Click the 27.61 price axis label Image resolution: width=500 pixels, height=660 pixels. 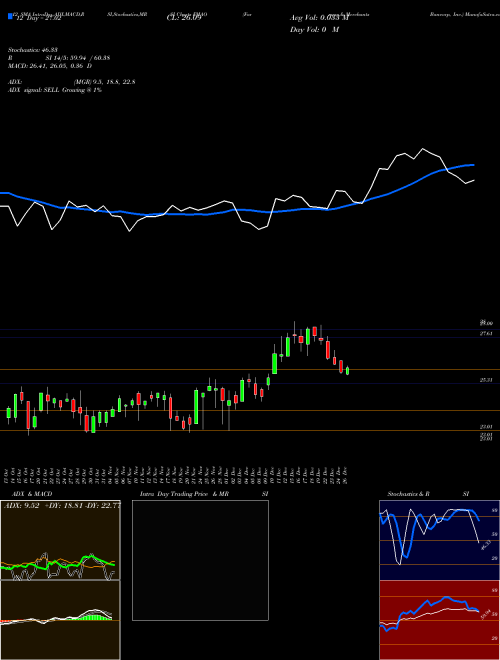click(x=486, y=333)
